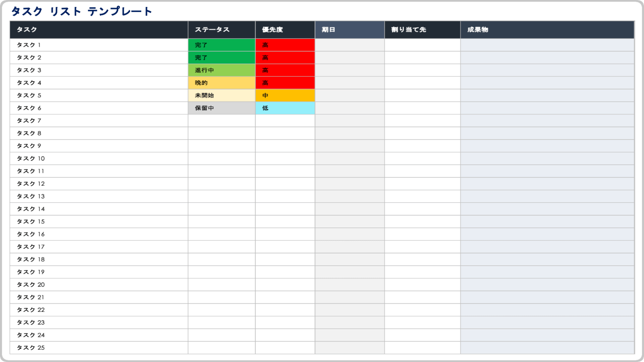Select the タスク 6 cell
Screen dimensions: 644x362
click(x=99, y=108)
